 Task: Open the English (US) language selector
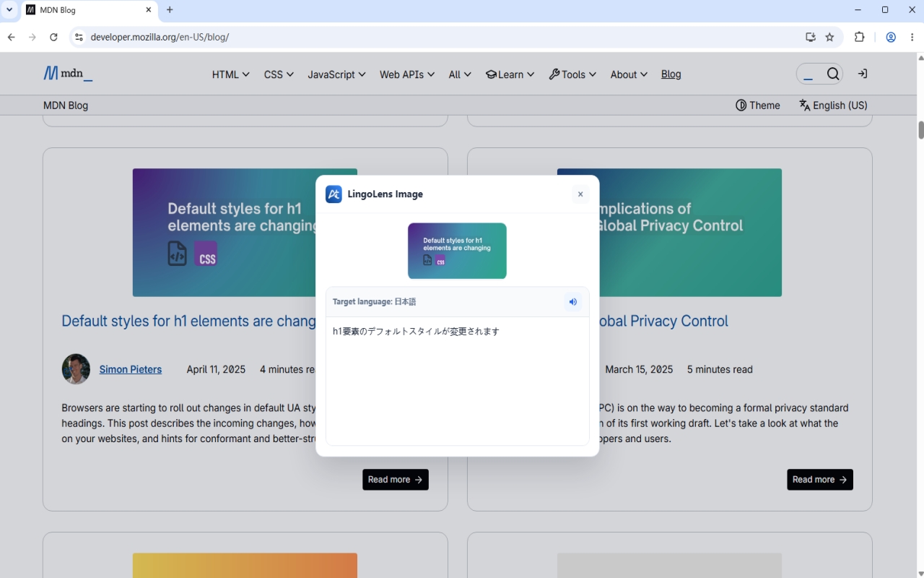click(x=833, y=105)
